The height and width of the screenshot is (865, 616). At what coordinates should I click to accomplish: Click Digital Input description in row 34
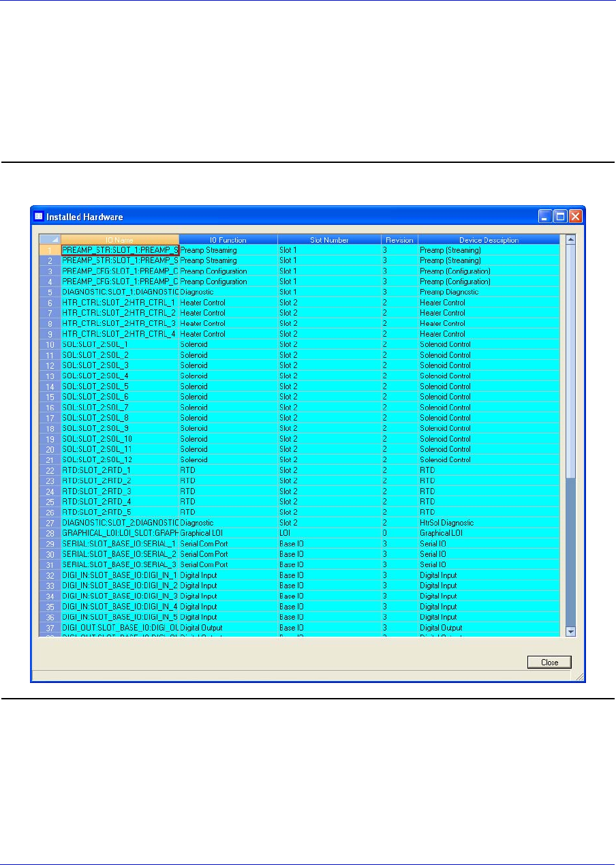click(489, 596)
